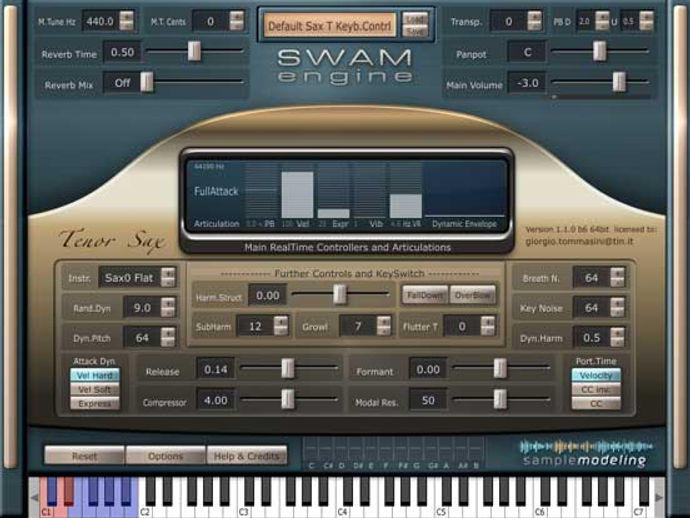Click the Reverb Time slider handle

point(194,51)
